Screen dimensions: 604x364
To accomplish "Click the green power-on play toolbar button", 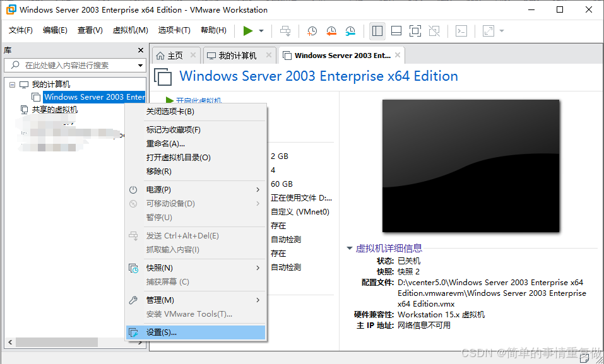I will click(x=247, y=31).
